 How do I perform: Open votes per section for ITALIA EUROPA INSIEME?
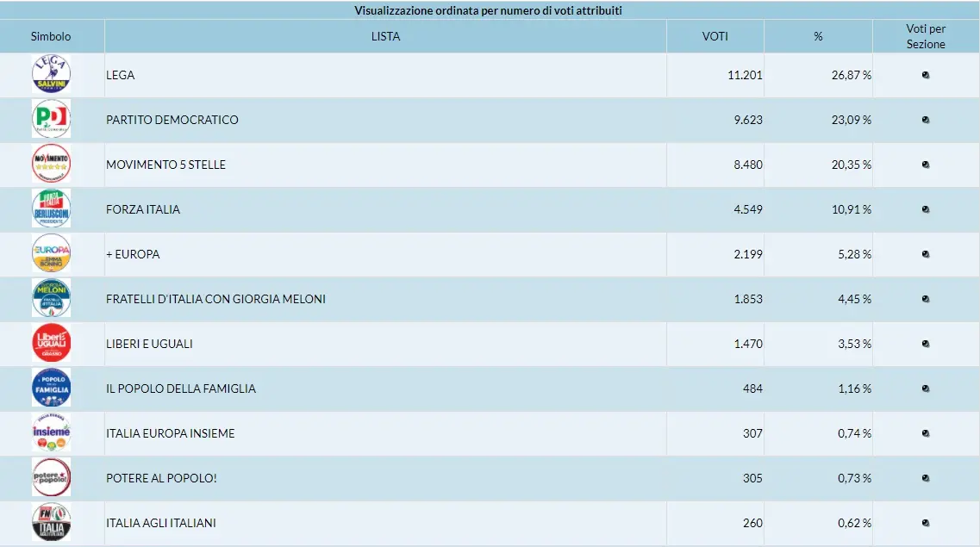tap(926, 433)
